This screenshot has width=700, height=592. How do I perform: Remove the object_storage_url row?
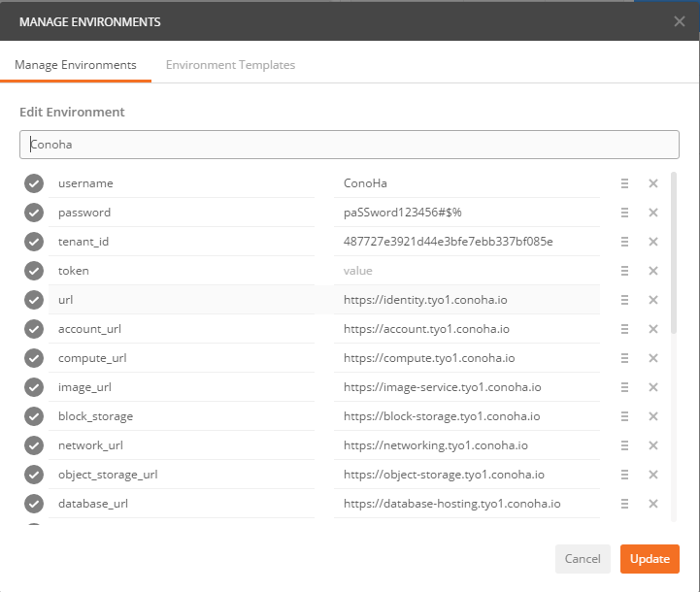point(653,475)
